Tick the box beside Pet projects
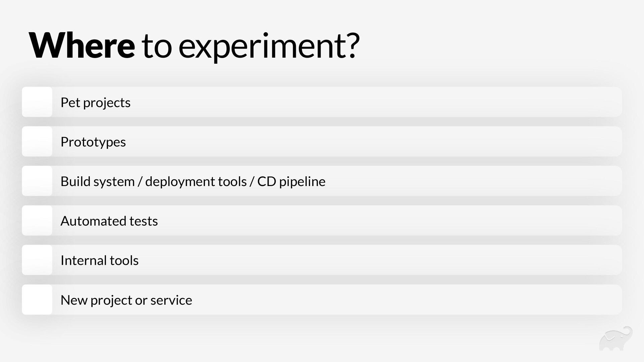This screenshot has height=362, width=644. tap(37, 102)
